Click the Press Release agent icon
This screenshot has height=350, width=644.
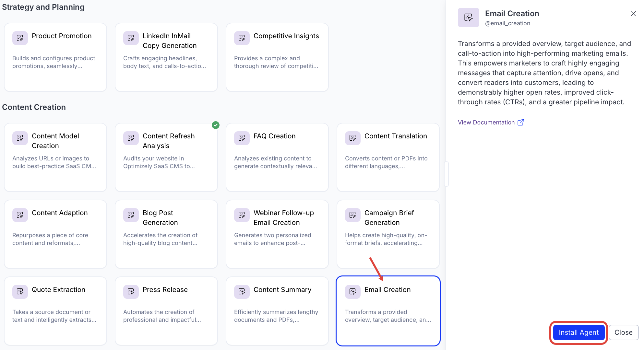pos(131,292)
